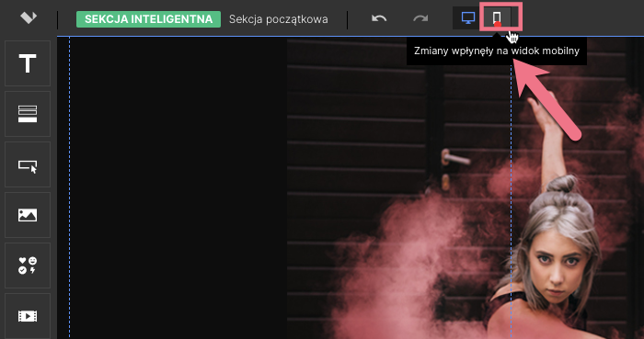Click the SEKCJA INTELIGENTNA badge
This screenshot has height=339, width=644.
click(148, 19)
